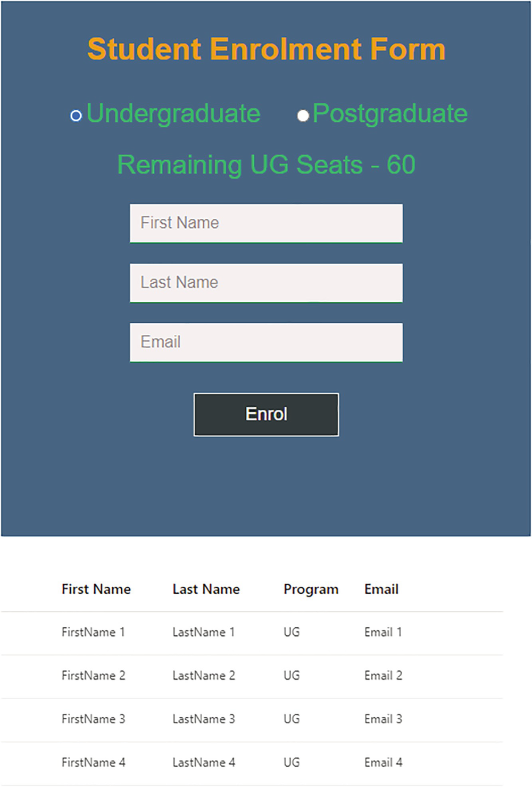Screen dimensions: 532x787
Task: Click the Student Enrolment Form heading
Action: [266, 50]
